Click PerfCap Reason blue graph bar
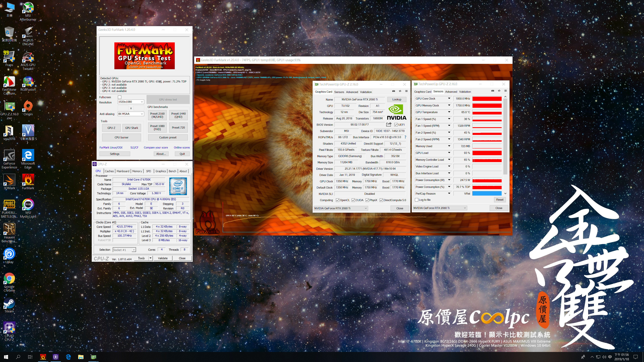Viewport: 644px width, 362px height. pos(487,193)
